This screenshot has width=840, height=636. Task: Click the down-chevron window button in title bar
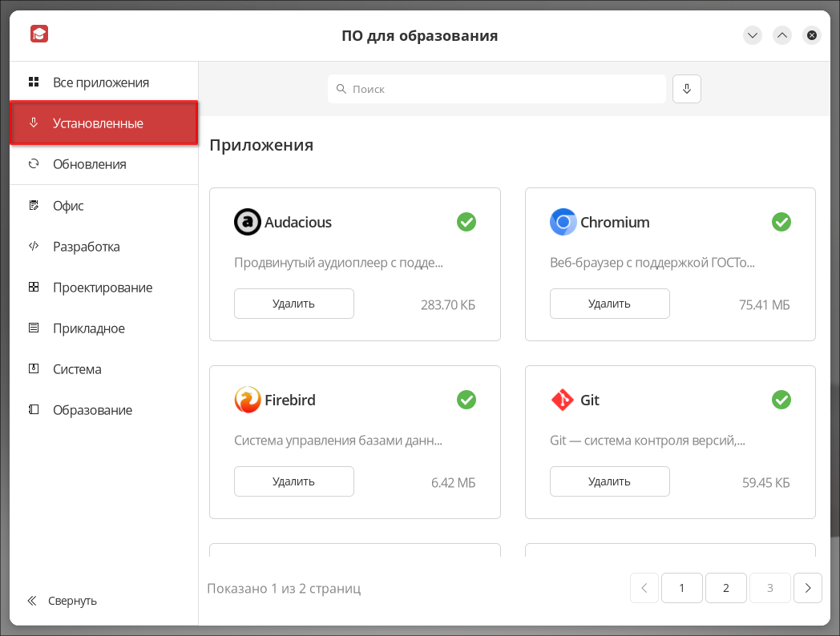pyautogui.click(x=753, y=35)
